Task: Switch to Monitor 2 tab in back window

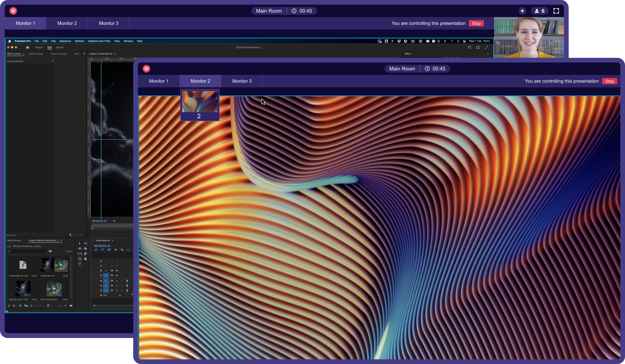Action: pyautogui.click(x=67, y=23)
